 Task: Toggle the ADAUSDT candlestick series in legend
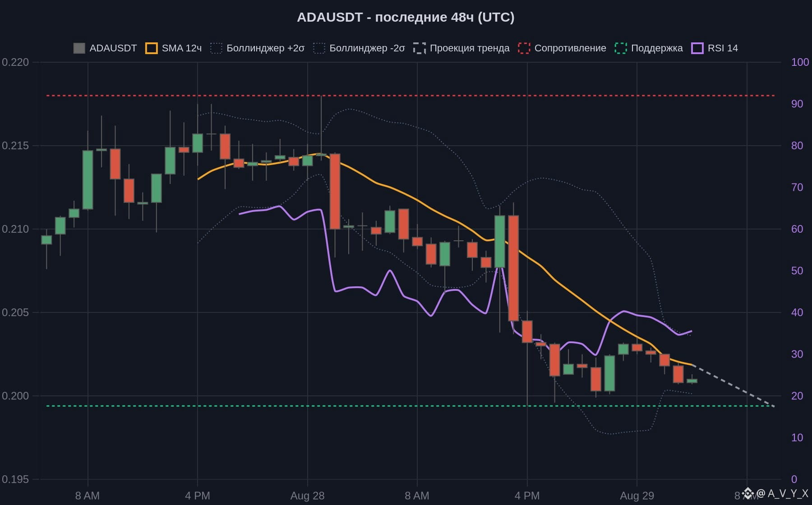coord(105,48)
